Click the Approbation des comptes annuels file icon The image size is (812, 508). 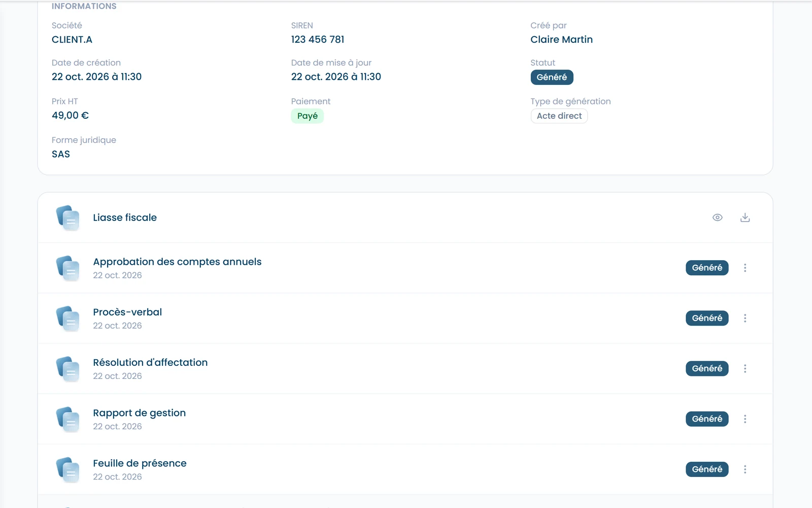(68, 268)
